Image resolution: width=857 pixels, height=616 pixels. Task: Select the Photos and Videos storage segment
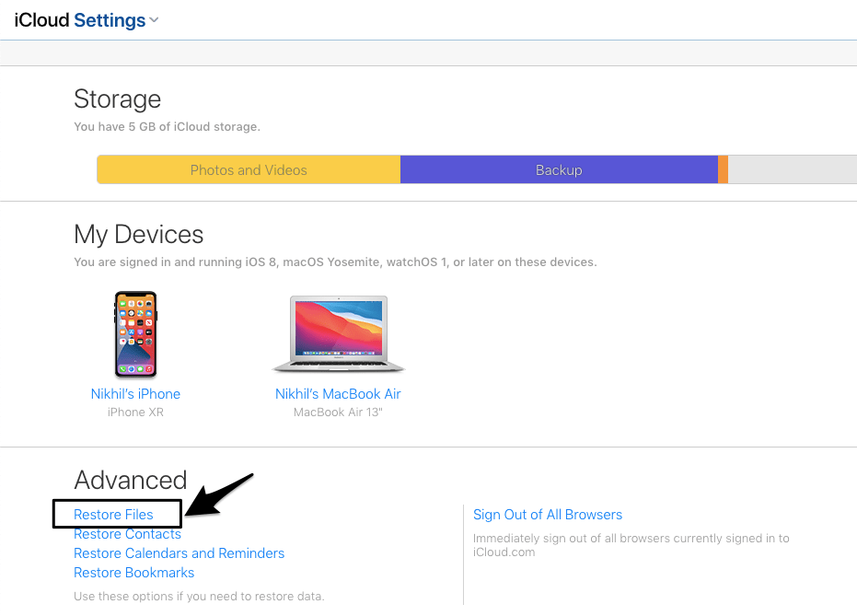249,170
